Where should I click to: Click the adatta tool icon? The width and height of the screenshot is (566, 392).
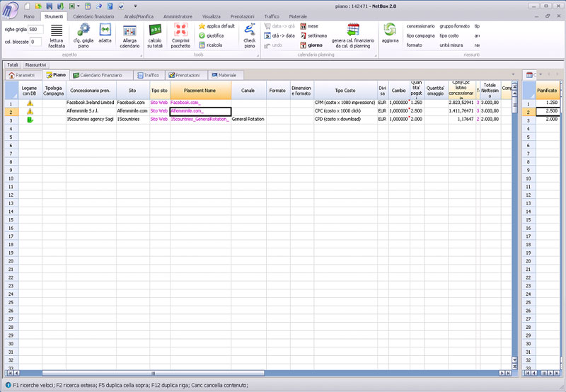(105, 35)
